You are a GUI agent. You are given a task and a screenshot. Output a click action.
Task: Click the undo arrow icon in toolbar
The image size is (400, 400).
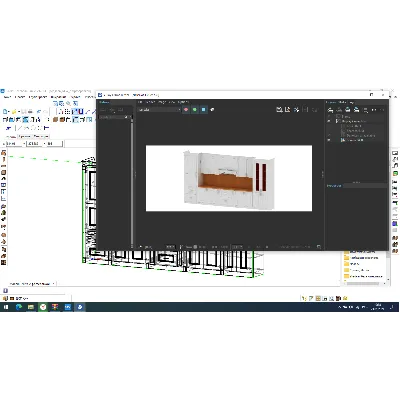(x=39, y=111)
